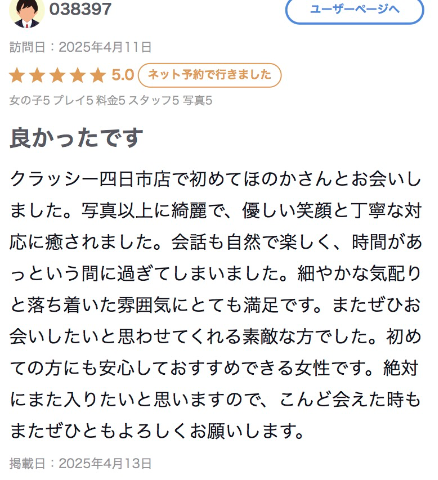Click the third rating star
The width and height of the screenshot is (438, 480).
[57, 75]
